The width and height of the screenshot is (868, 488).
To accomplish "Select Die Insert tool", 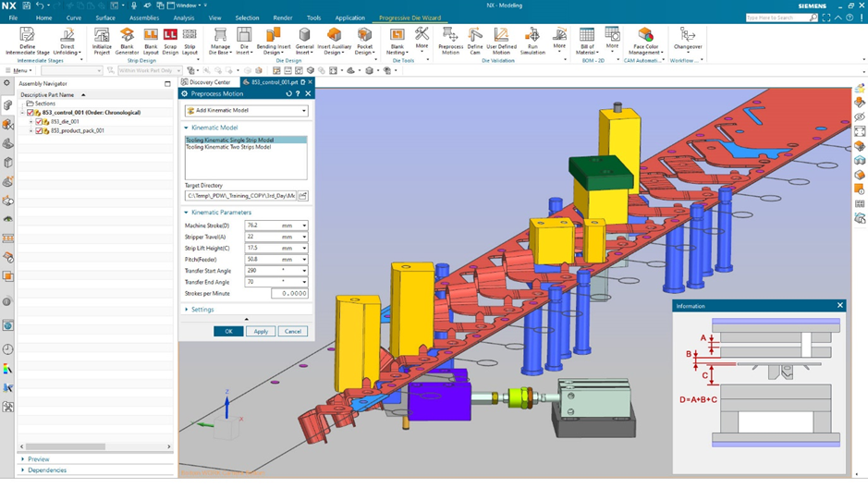I will click(x=244, y=42).
